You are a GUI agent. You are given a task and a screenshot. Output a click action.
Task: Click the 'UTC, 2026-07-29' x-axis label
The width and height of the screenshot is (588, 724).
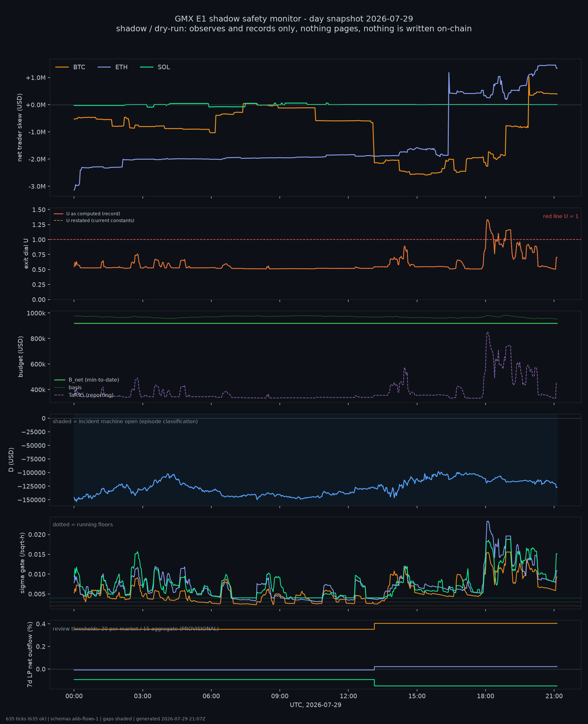pos(316,705)
